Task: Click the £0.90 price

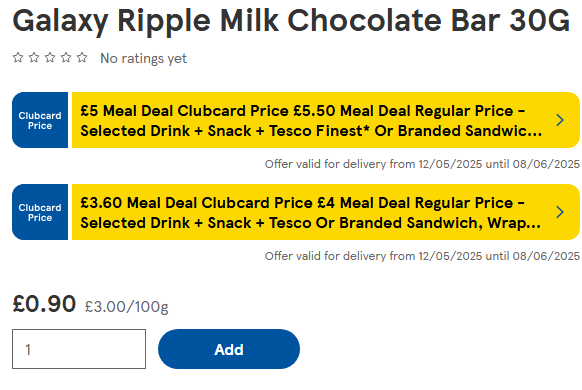Action: tap(44, 304)
